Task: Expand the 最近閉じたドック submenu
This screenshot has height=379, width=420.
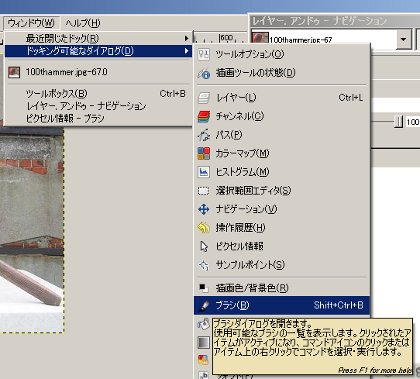Action: [99, 38]
